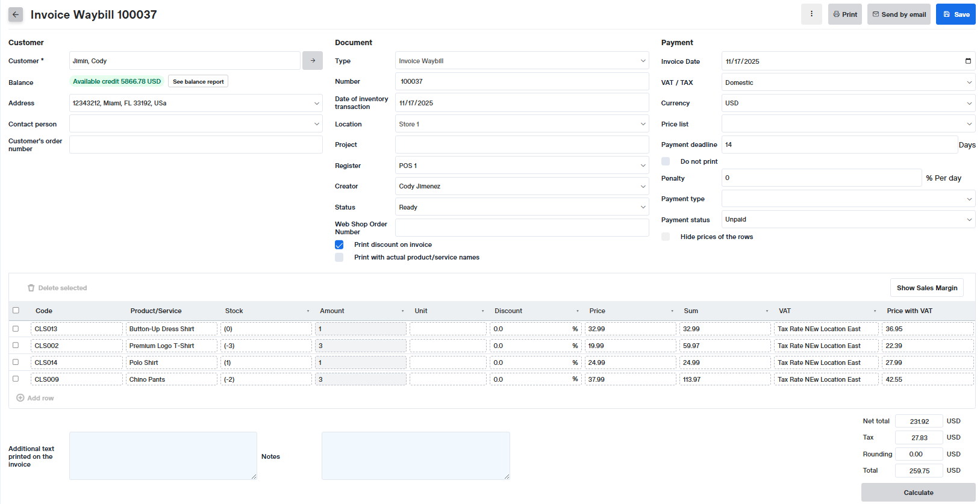
Task: Sort by VAT column arrow
Action: (x=875, y=311)
